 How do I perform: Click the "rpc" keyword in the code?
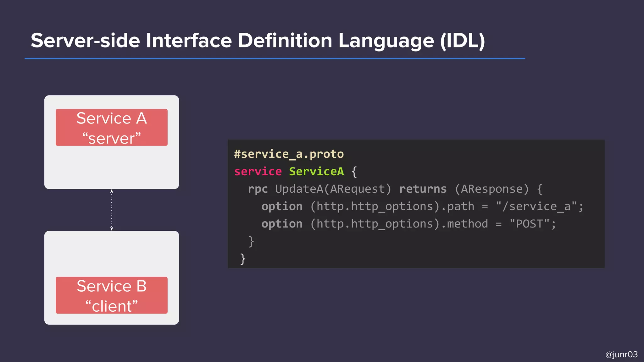click(x=258, y=189)
